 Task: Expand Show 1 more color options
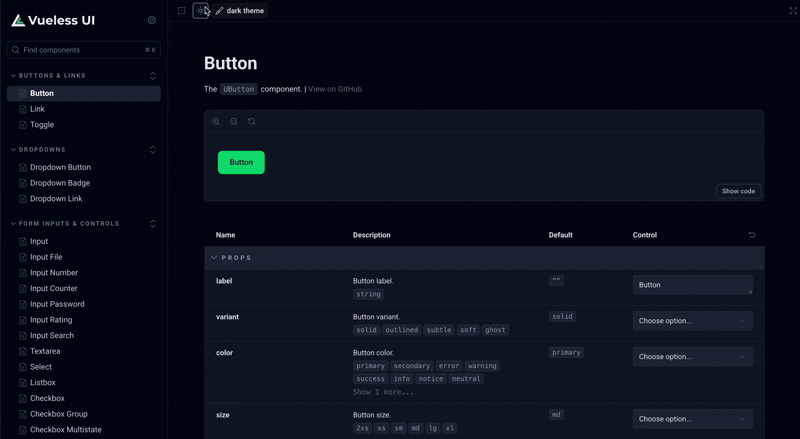pyautogui.click(x=383, y=392)
